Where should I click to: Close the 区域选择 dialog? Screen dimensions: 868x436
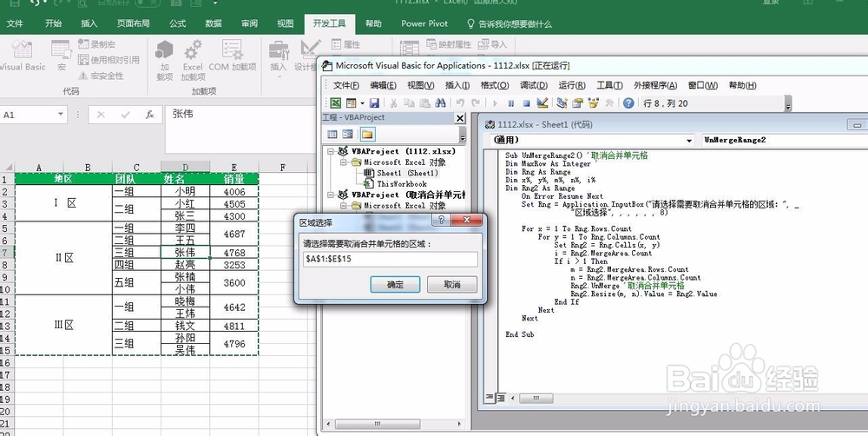(x=467, y=221)
